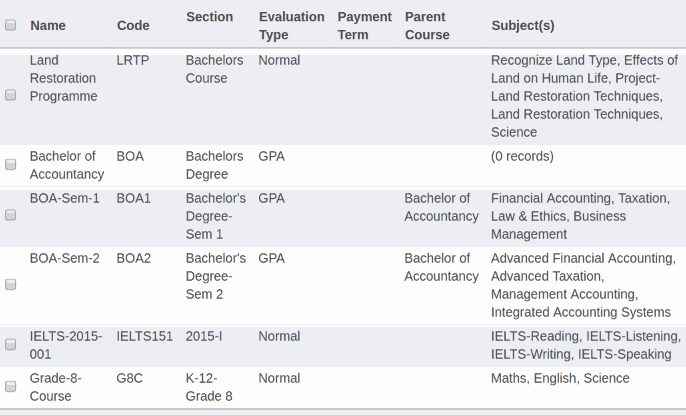Viewport: 686px width, 416px height.
Task: Click the G8C code cell
Action: 130,378
